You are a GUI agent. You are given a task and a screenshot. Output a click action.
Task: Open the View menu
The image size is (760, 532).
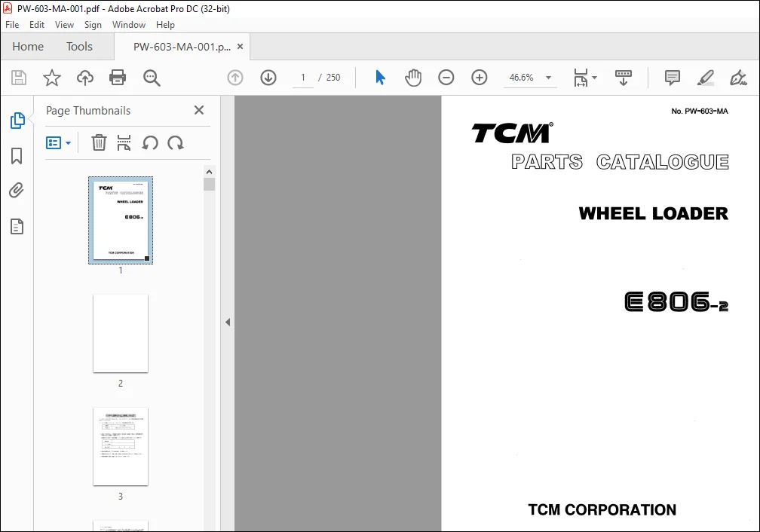pyautogui.click(x=64, y=25)
